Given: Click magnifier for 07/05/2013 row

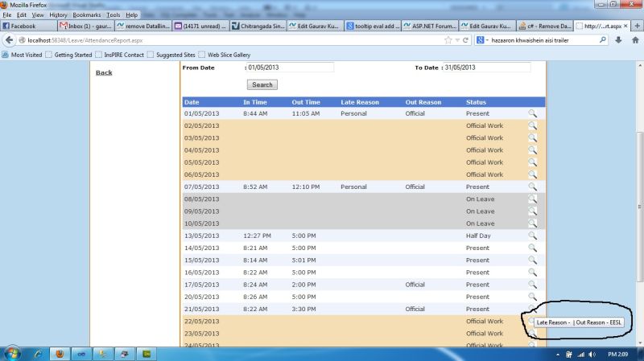Looking at the screenshot, I should [532, 187].
